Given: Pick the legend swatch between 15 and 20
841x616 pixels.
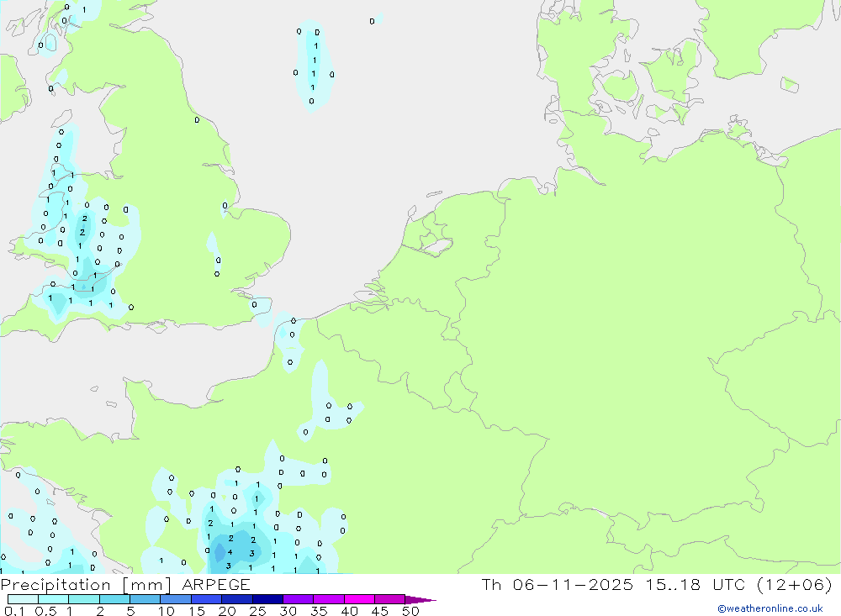Looking at the screenshot, I should (207, 599).
